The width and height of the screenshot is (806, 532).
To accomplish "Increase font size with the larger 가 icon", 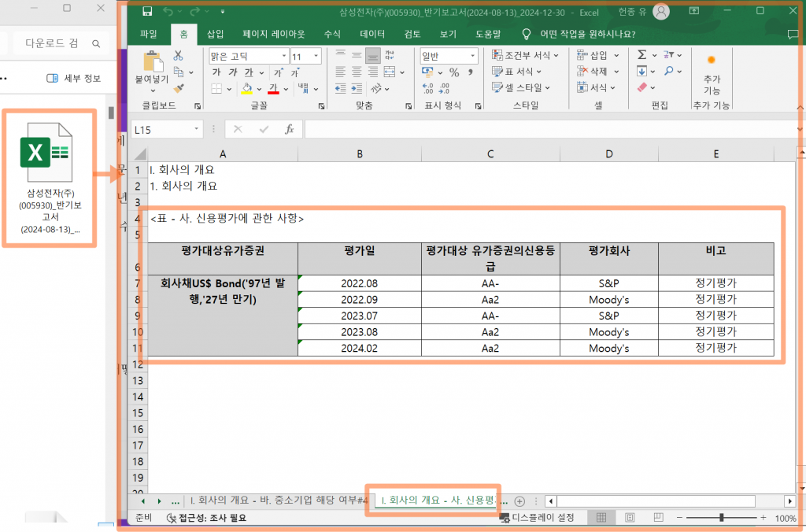I will [x=278, y=72].
